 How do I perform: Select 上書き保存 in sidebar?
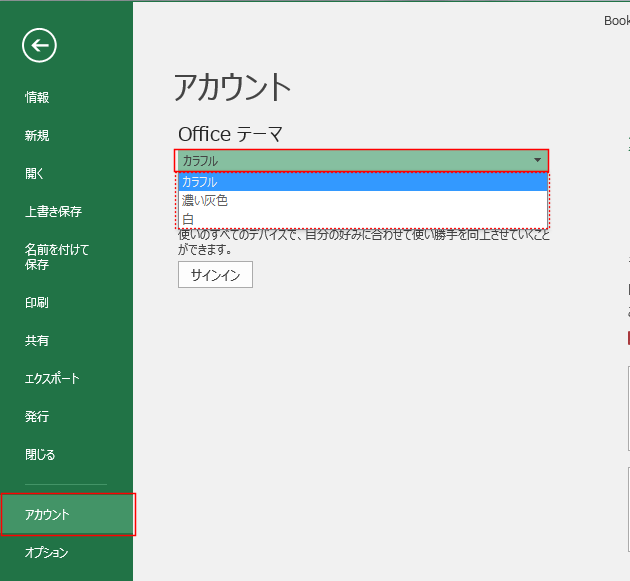point(53,211)
